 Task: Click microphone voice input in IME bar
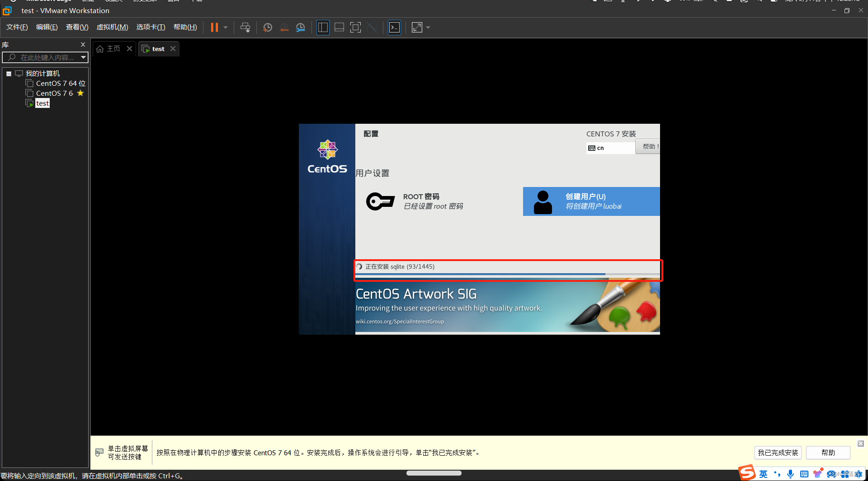(x=790, y=474)
